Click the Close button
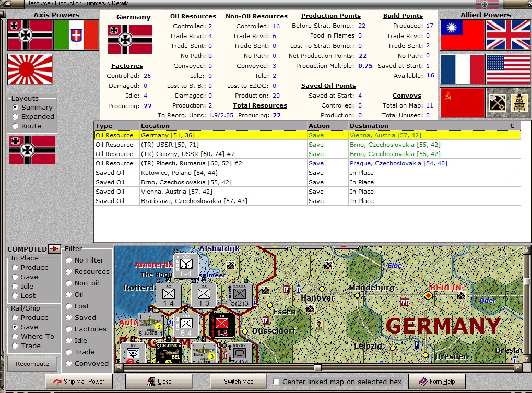Viewport: 532px width, 393px height. (x=159, y=382)
